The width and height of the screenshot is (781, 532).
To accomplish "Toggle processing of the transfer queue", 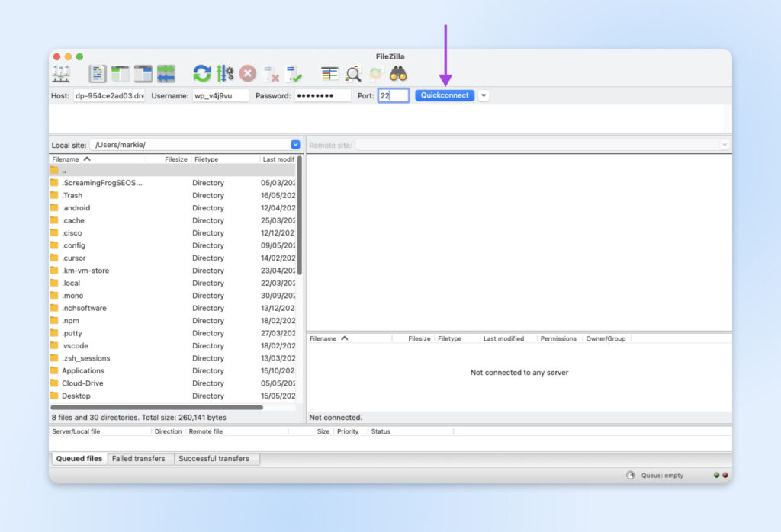I will (225, 73).
